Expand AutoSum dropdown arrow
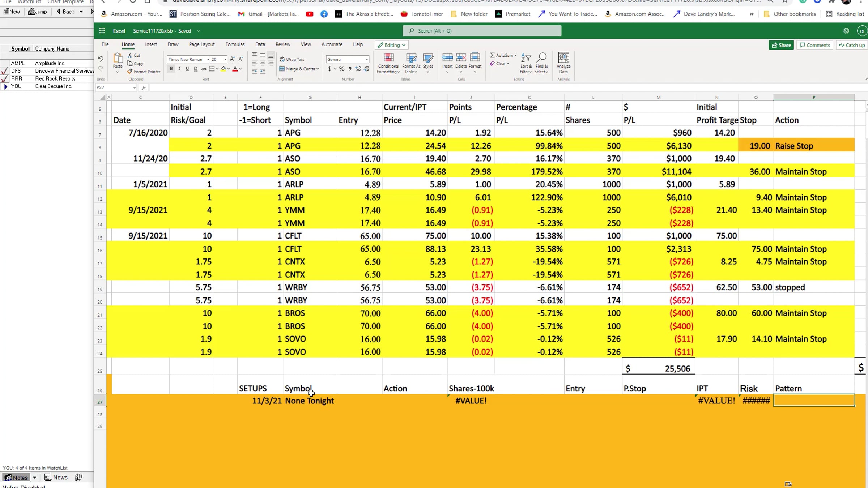The height and width of the screenshot is (488, 868). (x=515, y=55)
